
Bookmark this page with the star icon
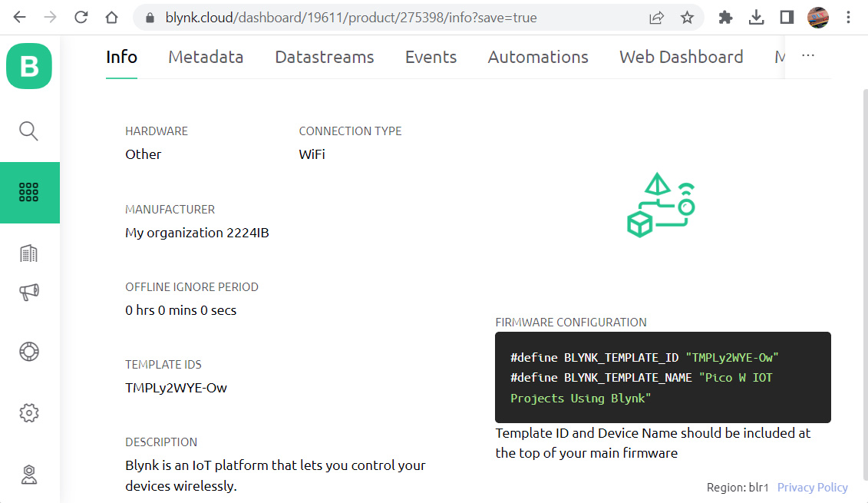tap(687, 18)
